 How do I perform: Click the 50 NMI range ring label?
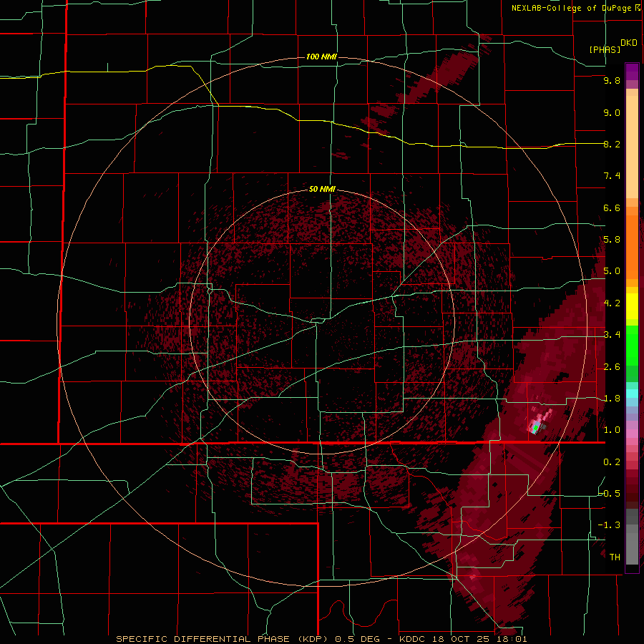click(x=322, y=190)
